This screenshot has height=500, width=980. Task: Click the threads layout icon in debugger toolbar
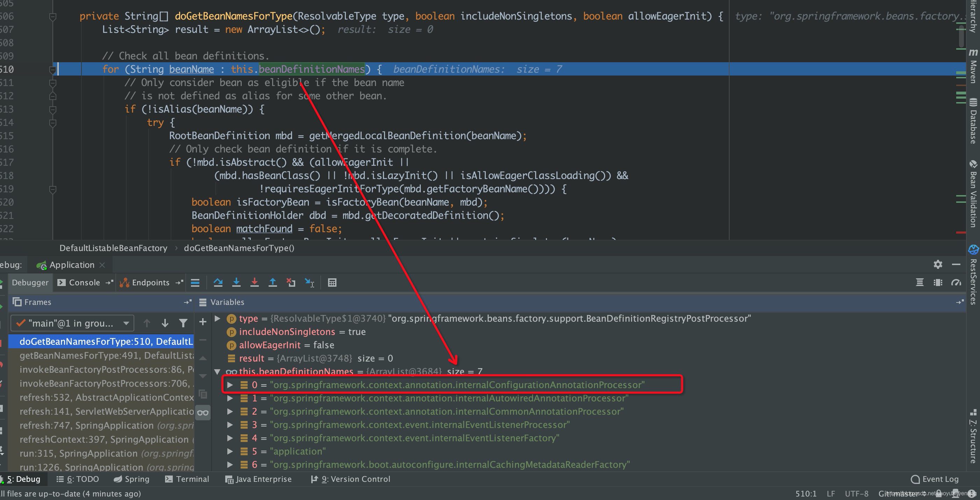point(919,283)
